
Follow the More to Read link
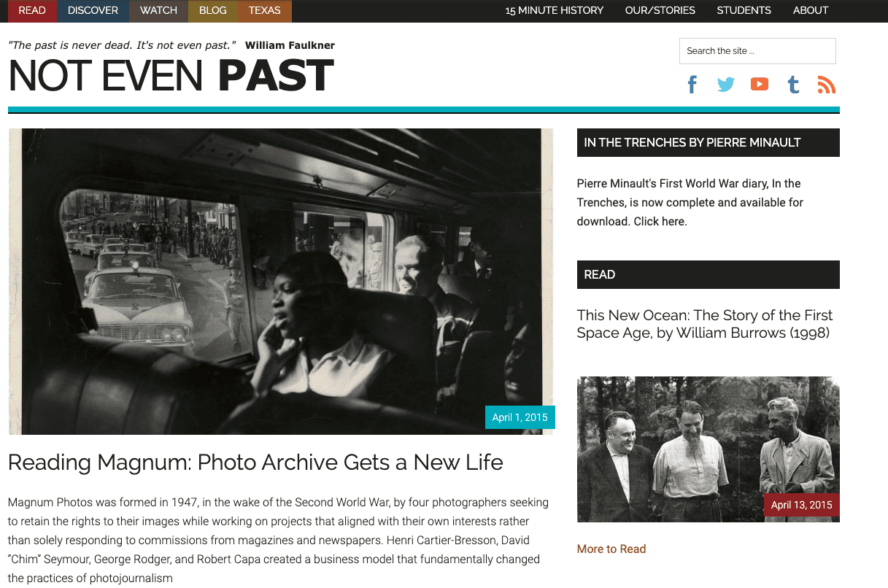(x=611, y=549)
